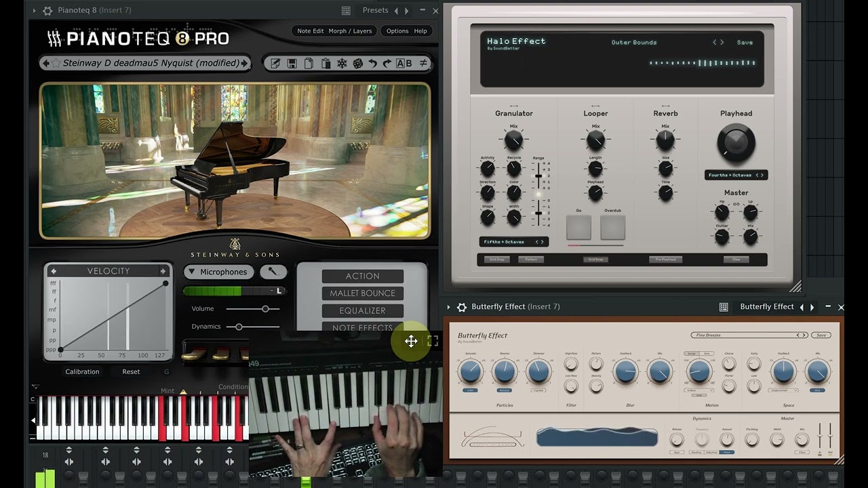Click the random preset dice icon
Image resolution: width=868 pixels, height=488 pixels.
pyautogui.click(x=357, y=63)
